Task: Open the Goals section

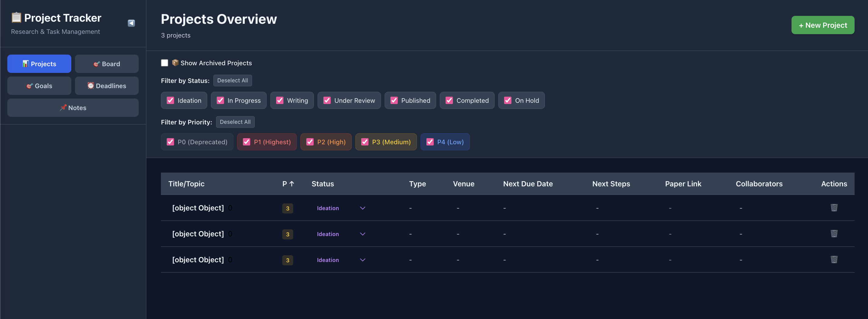Action: point(39,86)
